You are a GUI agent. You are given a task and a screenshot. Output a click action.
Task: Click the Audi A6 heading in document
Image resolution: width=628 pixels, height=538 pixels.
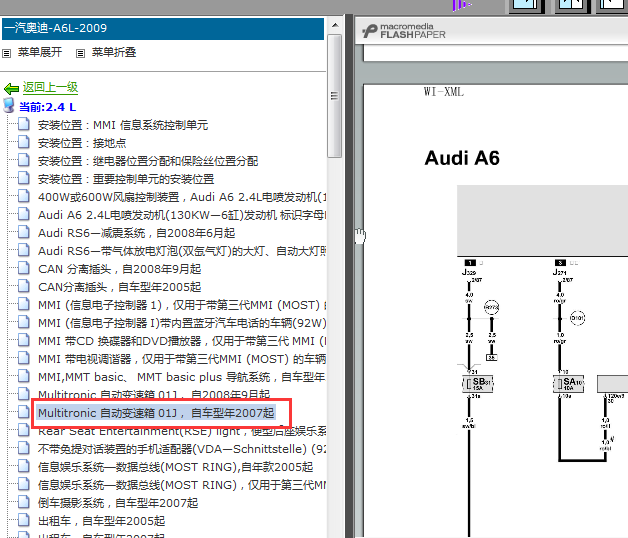462,158
